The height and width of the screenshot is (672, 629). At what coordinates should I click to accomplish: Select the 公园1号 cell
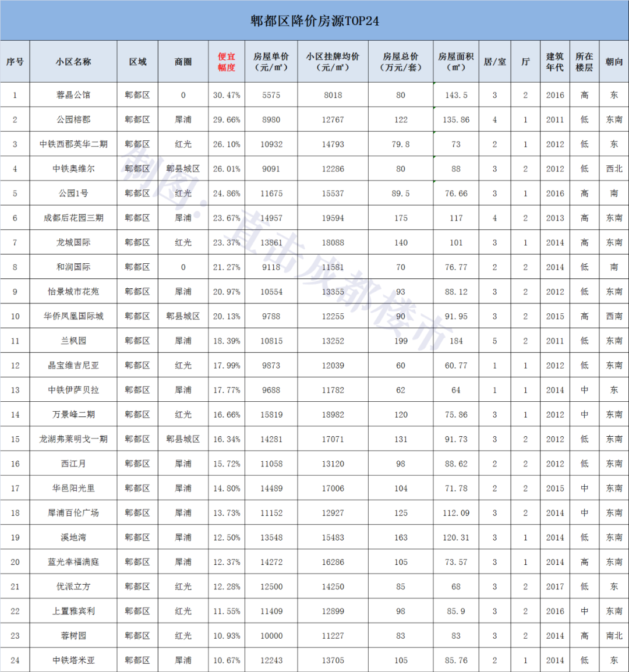[73, 193]
